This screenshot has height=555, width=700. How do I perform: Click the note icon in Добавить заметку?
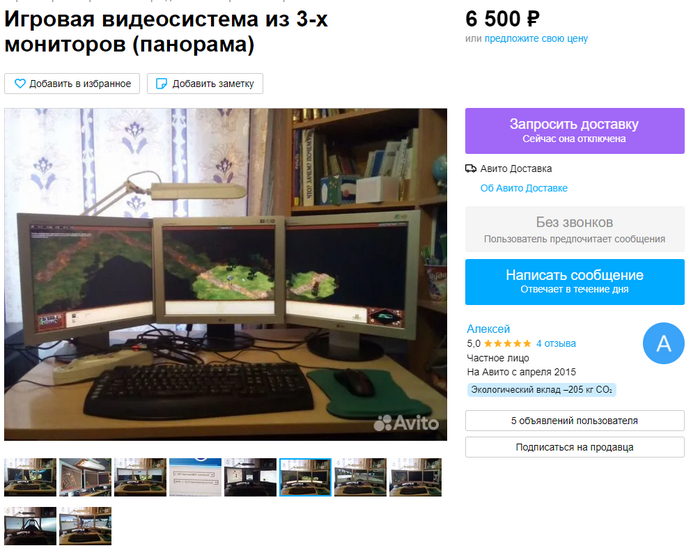point(161,83)
